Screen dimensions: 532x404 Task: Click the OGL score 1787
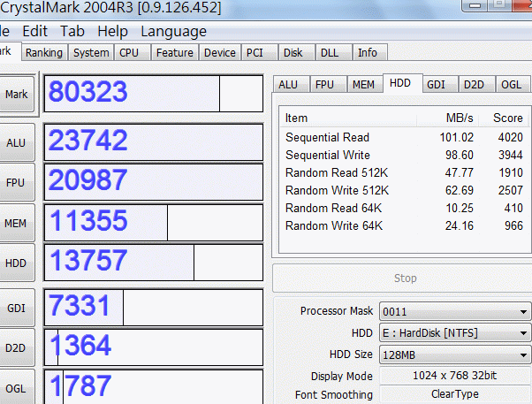pos(80,385)
